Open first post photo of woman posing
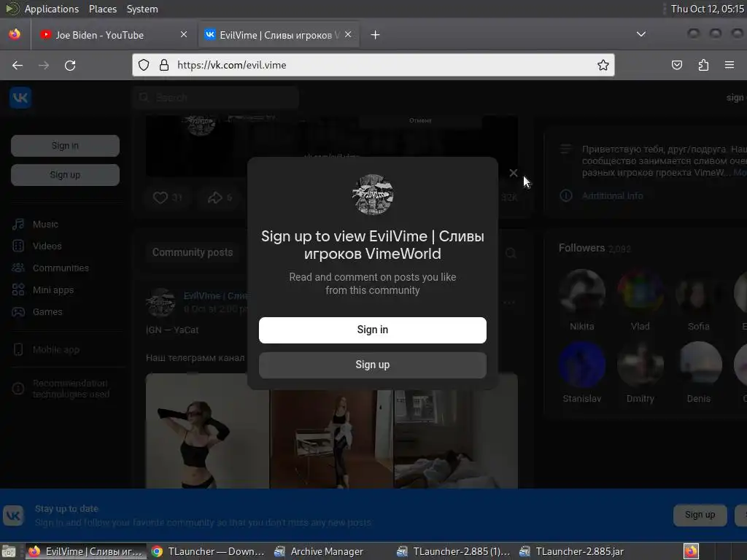This screenshot has height=560, width=747. coord(208,438)
